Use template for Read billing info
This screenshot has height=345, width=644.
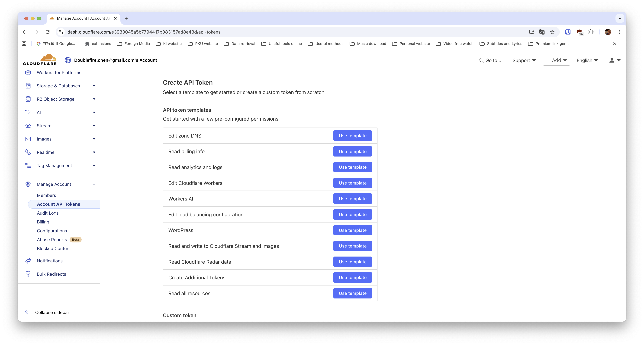pyautogui.click(x=352, y=151)
